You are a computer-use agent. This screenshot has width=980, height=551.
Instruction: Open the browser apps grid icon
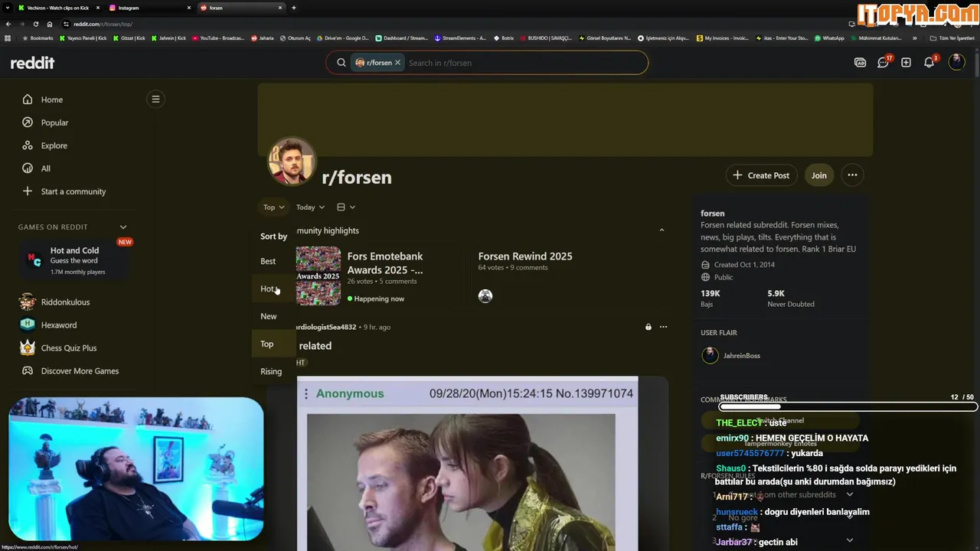click(8, 37)
